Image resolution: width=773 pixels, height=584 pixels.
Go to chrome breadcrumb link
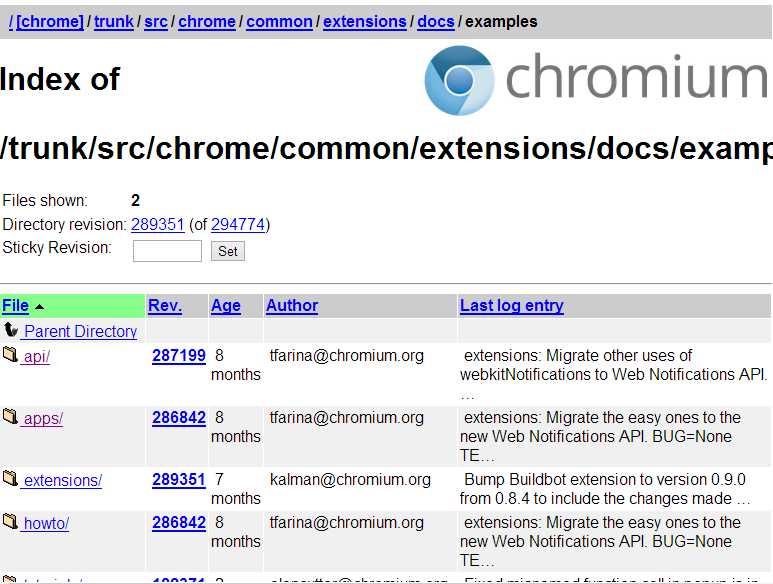point(207,22)
